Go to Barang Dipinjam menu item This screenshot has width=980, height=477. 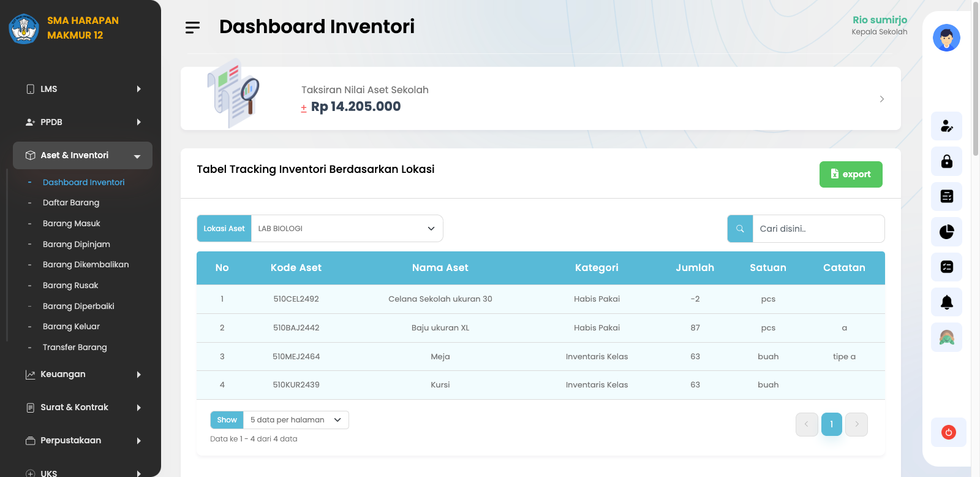click(77, 244)
